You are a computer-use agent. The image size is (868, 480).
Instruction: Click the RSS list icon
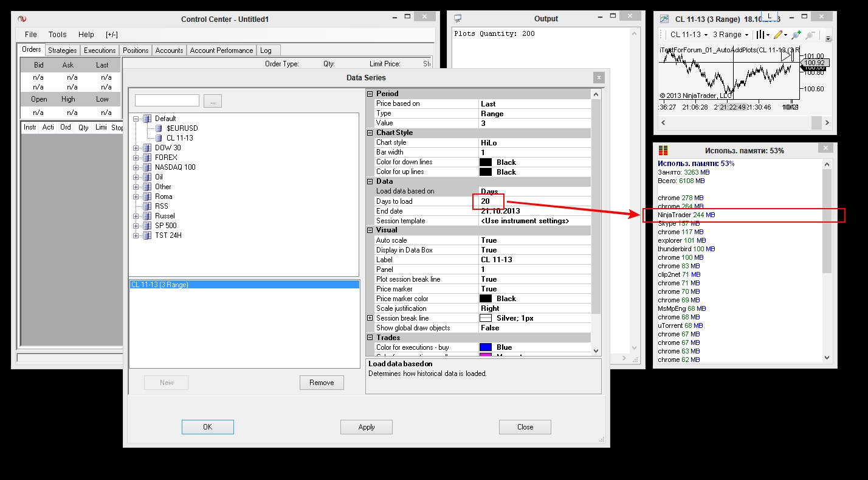click(x=147, y=206)
